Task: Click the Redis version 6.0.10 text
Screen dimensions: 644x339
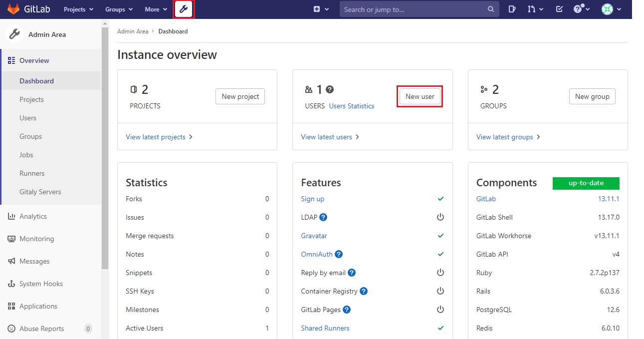Action: (611, 328)
